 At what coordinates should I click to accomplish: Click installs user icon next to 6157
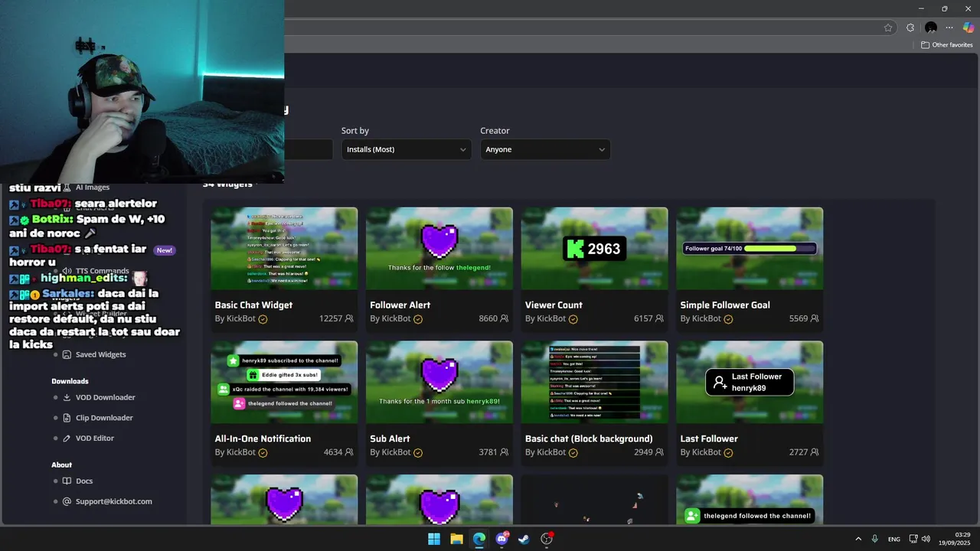coord(659,318)
